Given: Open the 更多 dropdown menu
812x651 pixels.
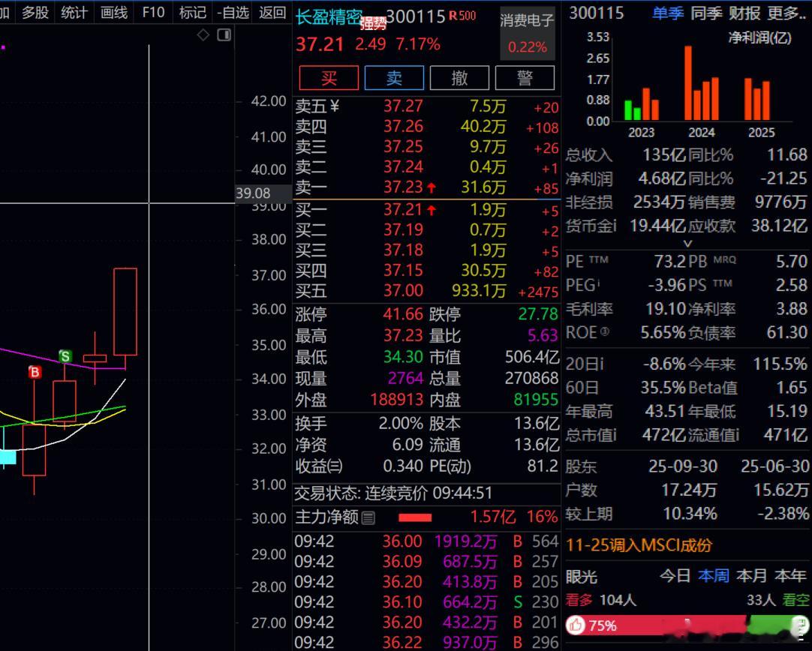Looking at the screenshot, I should [783, 13].
